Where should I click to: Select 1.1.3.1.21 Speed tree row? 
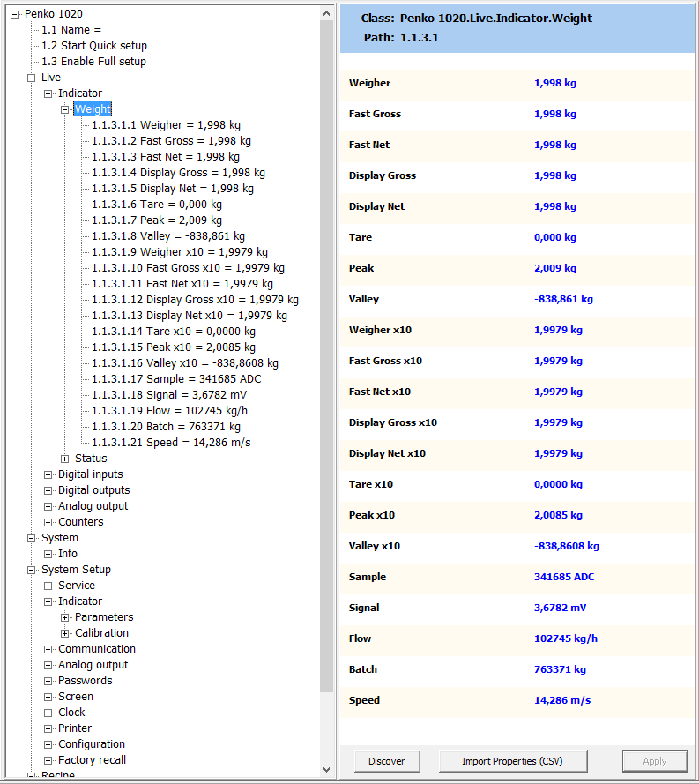(x=171, y=443)
